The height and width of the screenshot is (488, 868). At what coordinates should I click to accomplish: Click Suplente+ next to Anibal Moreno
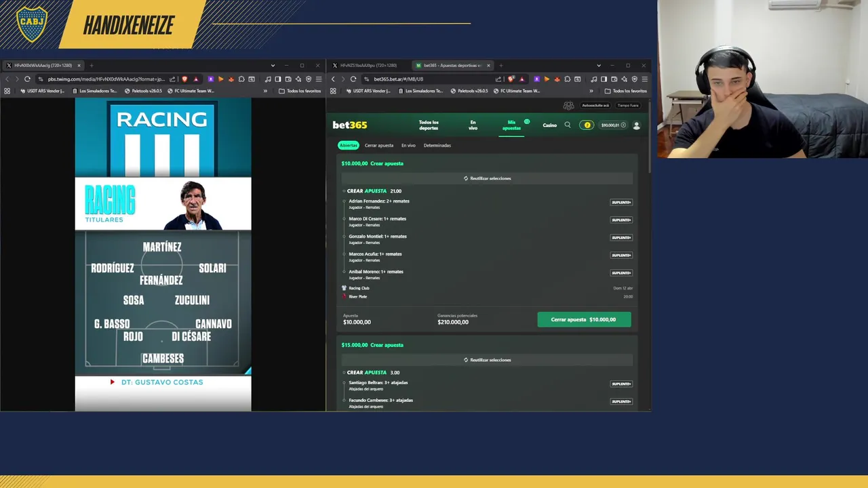click(x=621, y=272)
